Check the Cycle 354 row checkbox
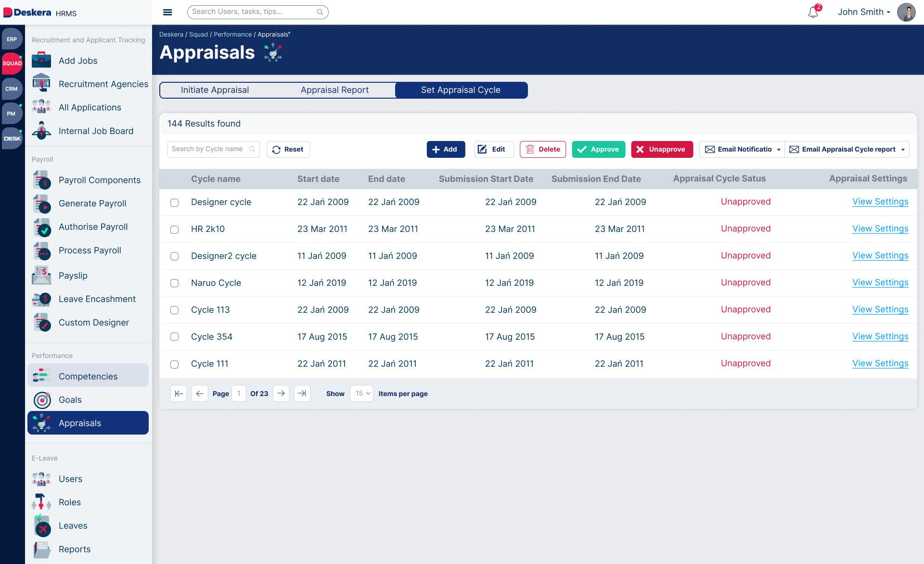 pos(174,337)
